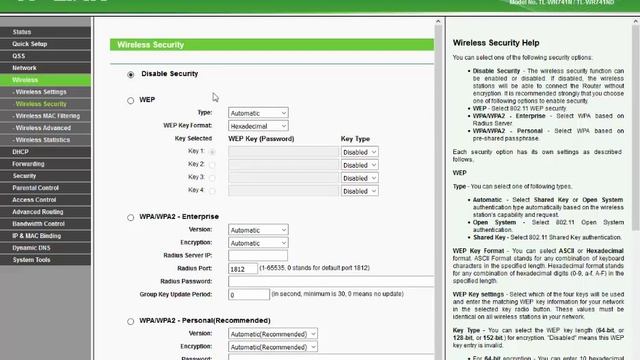Open the Quick Setup menu
This screenshot has width=640, height=360.
pos(45,44)
